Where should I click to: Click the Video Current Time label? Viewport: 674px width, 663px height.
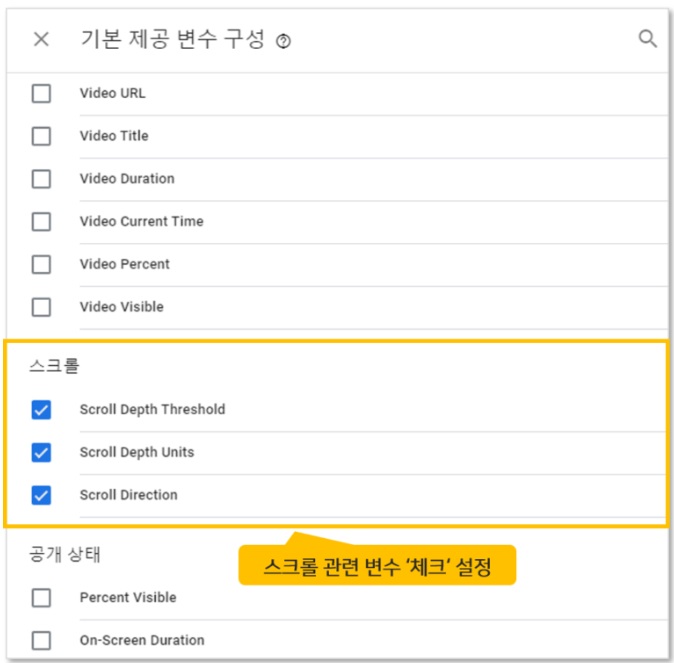142,221
